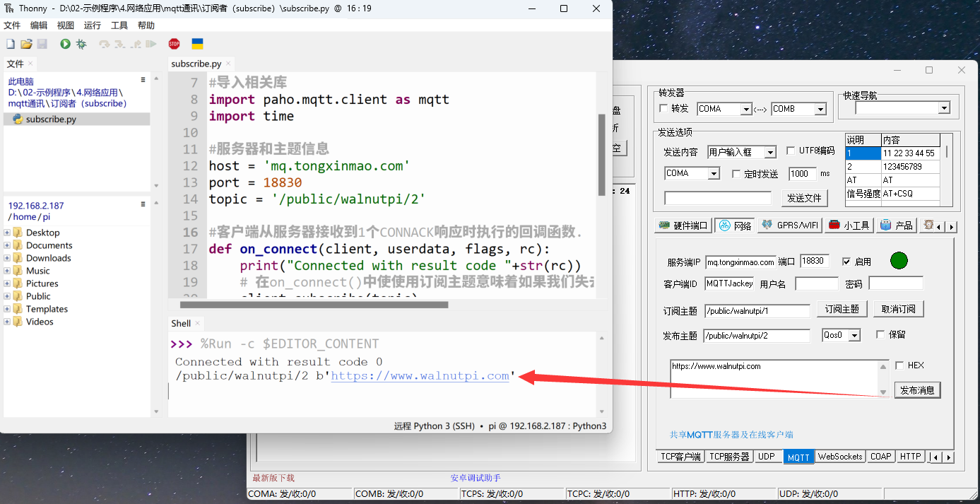980x504 pixels.
Task: Run the current script with green play icon
Action: (65, 44)
